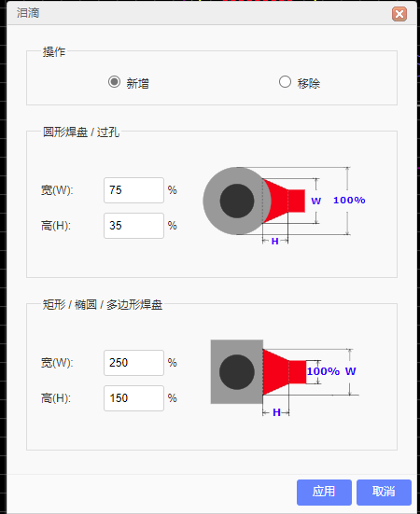Focus the rectangular pad 高(H) field showing 150
Screen dimensions: 420x514
coord(133,398)
